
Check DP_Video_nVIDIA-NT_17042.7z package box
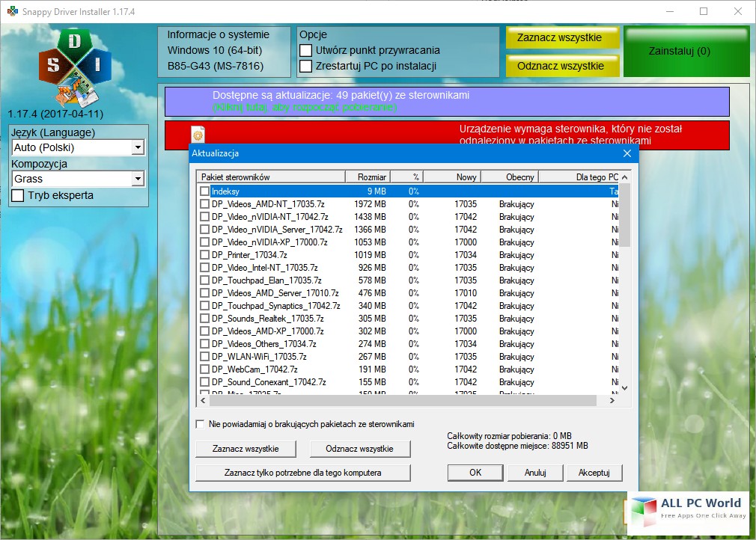[204, 217]
